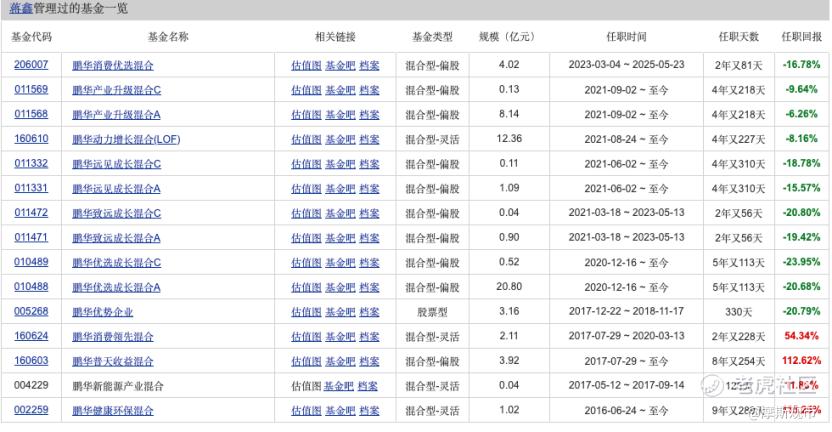Viewport: 832px width, 432px height.
Task: Open the 鹏华致远成长混合C fund link
Action: [x=116, y=213]
